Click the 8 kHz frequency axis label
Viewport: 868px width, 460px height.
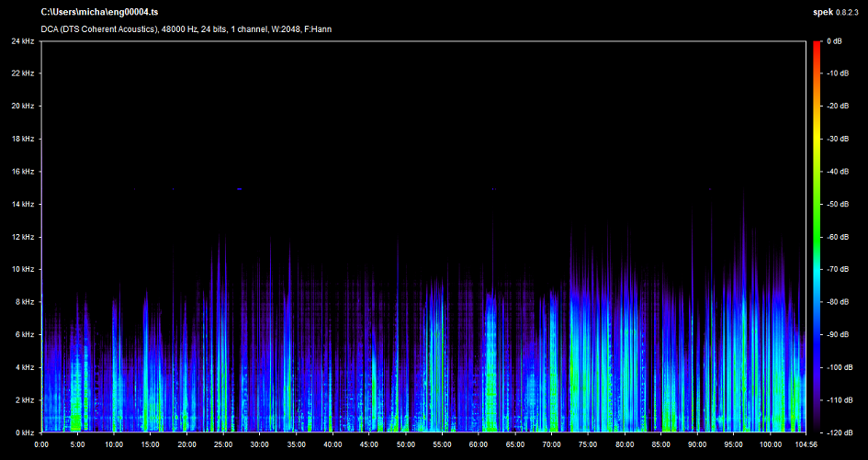pos(24,302)
